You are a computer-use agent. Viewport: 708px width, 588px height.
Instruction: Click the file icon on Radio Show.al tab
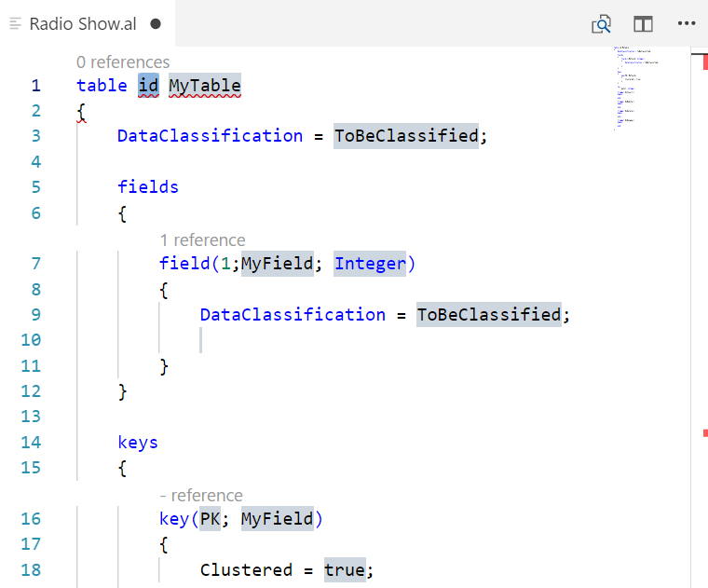point(15,23)
